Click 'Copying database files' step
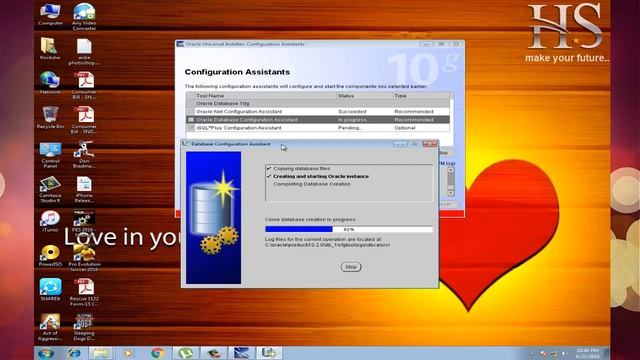 tap(302, 168)
